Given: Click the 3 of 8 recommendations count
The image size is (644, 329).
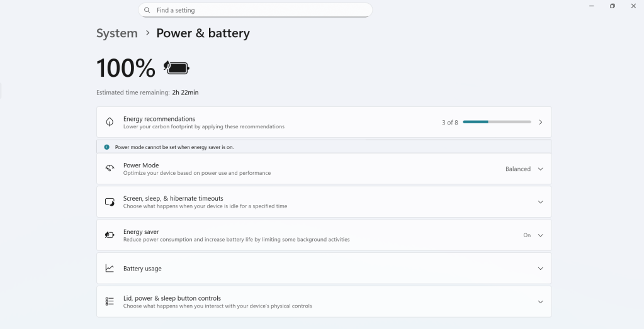Looking at the screenshot, I should point(449,122).
